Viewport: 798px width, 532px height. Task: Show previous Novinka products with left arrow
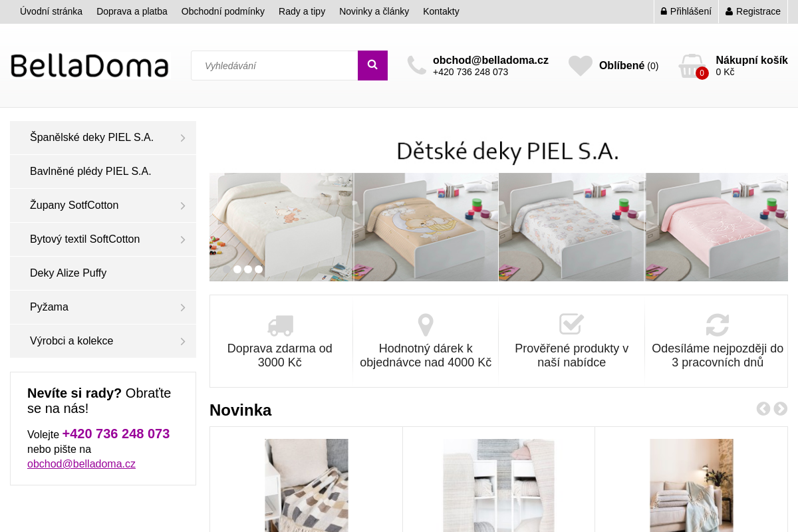tap(763, 409)
